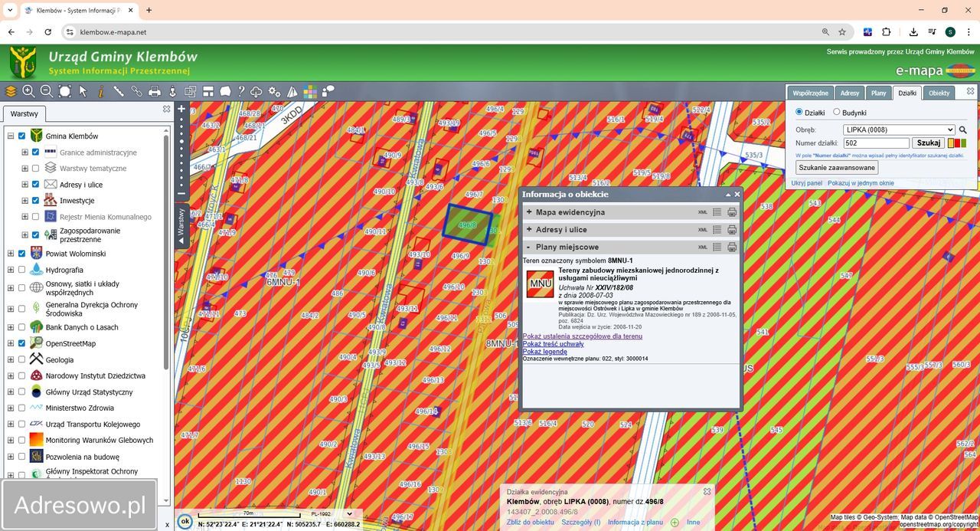The height and width of the screenshot is (531, 980).
Task: Select the Warstwy panel tab
Action: point(24,113)
